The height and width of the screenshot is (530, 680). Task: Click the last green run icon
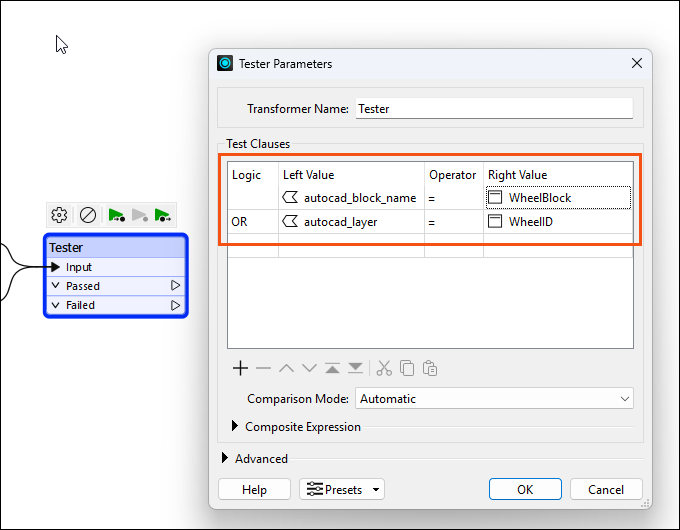[164, 215]
